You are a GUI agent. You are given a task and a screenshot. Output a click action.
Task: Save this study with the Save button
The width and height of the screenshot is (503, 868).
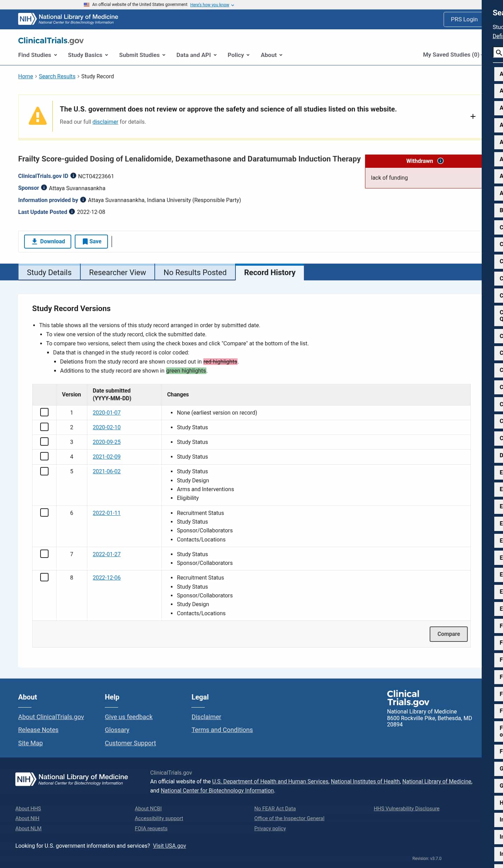pos(91,242)
